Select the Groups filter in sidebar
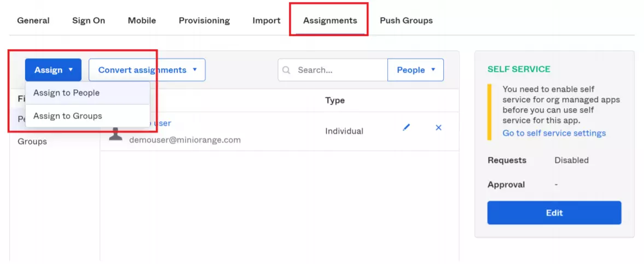This screenshot has height=264, width=644. point(32,142)
